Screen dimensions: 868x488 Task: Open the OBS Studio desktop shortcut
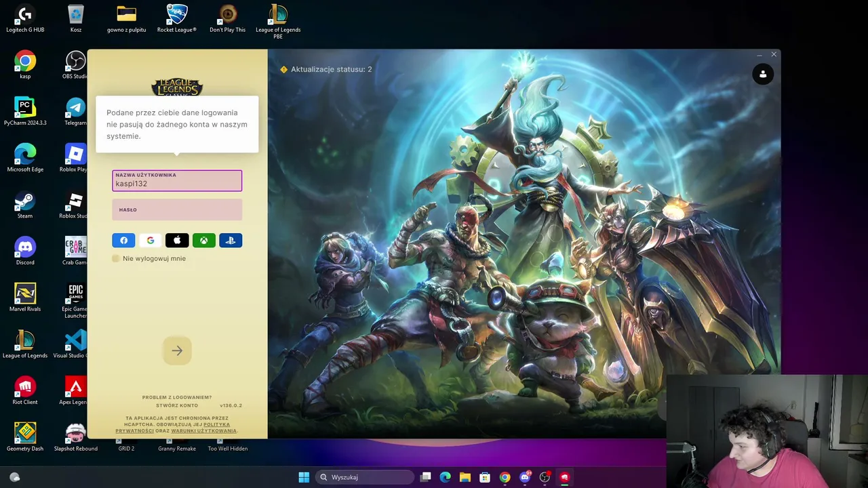pos(75,66)
